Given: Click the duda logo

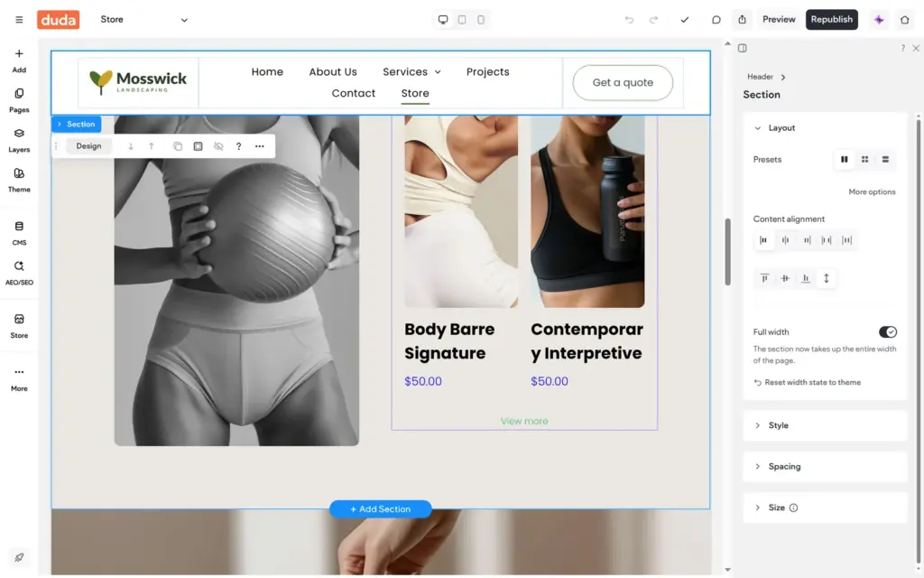Looking at the screenshot, I should tap(59, 20).
